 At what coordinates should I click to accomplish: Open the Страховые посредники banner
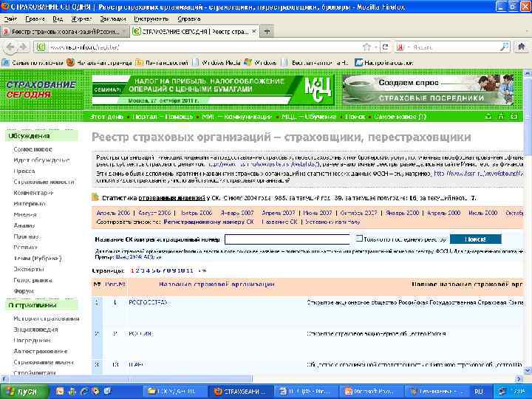(428, 90)
